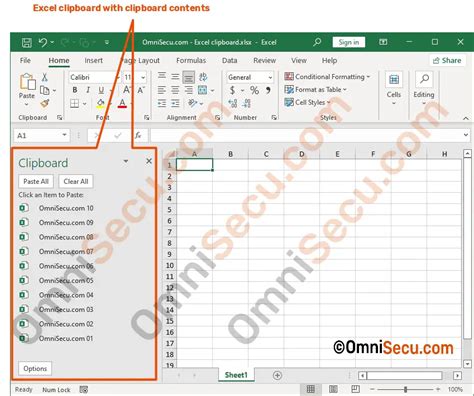
Task: Switch to the Data tab
Action: (x=230, y=61)
